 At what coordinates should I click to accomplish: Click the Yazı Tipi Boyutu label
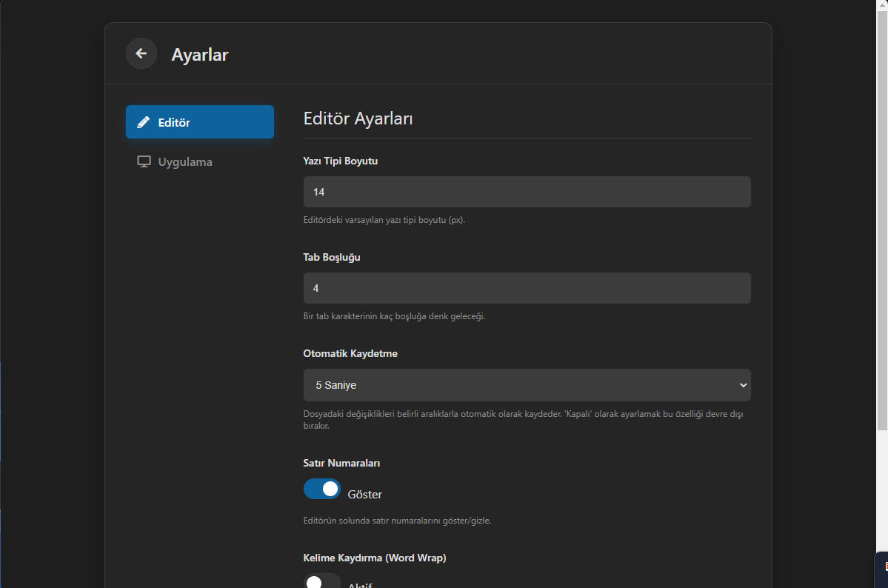coord(341,161)
